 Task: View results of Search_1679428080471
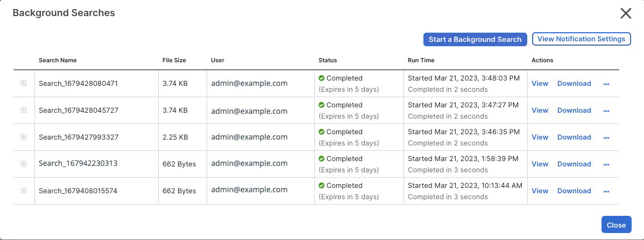pos(540,83)
